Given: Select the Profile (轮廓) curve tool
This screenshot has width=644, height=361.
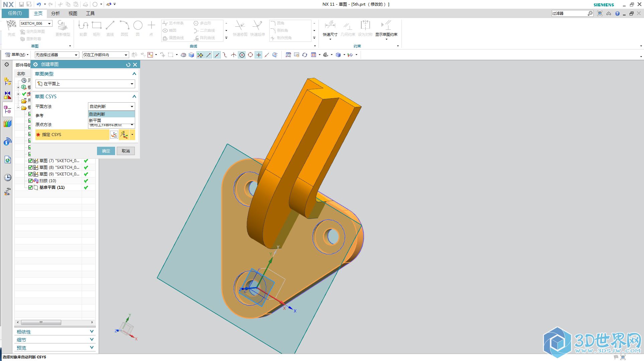Looking at the screenshot, I should (83, 25).
